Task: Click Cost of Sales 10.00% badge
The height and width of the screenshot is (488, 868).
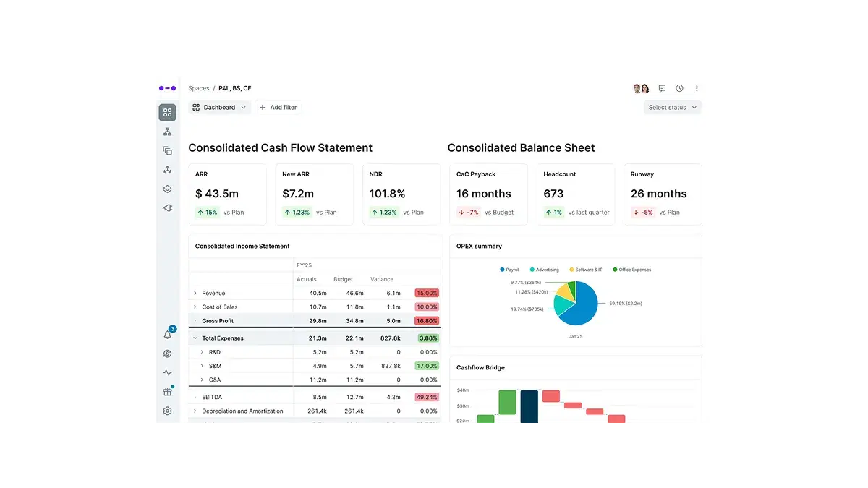Action: click(x=427, y=307)
